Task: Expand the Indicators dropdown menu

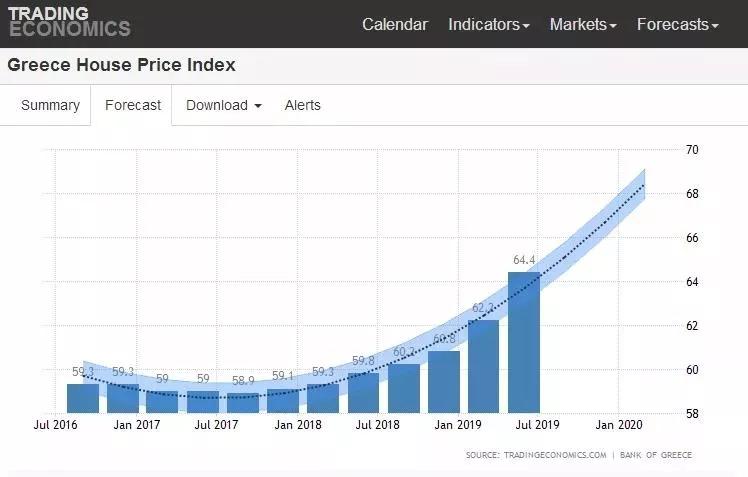Action: click(488, 24)
